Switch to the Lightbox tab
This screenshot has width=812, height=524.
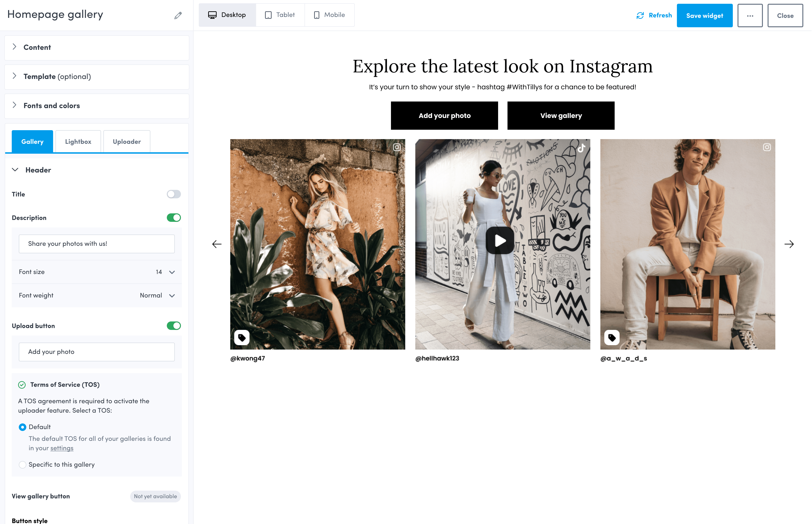point(78,141)
